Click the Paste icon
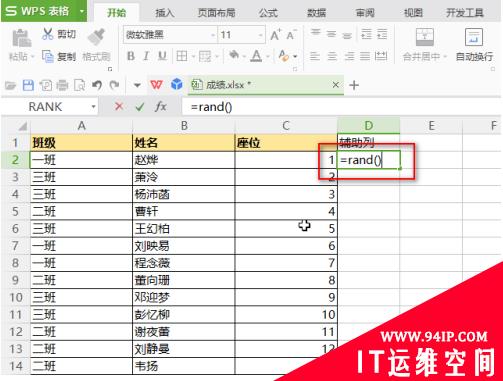 21,38
